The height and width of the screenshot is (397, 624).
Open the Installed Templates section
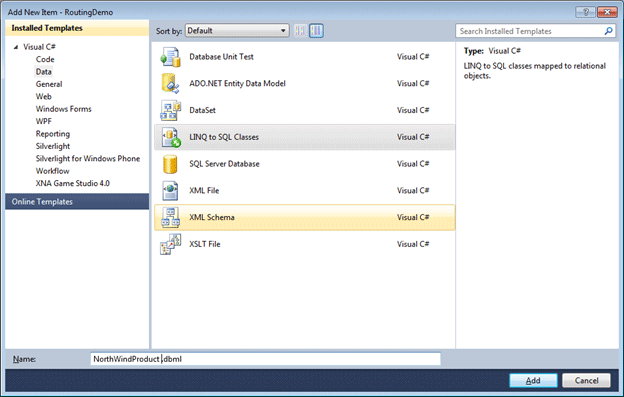(x=77, y=28)
